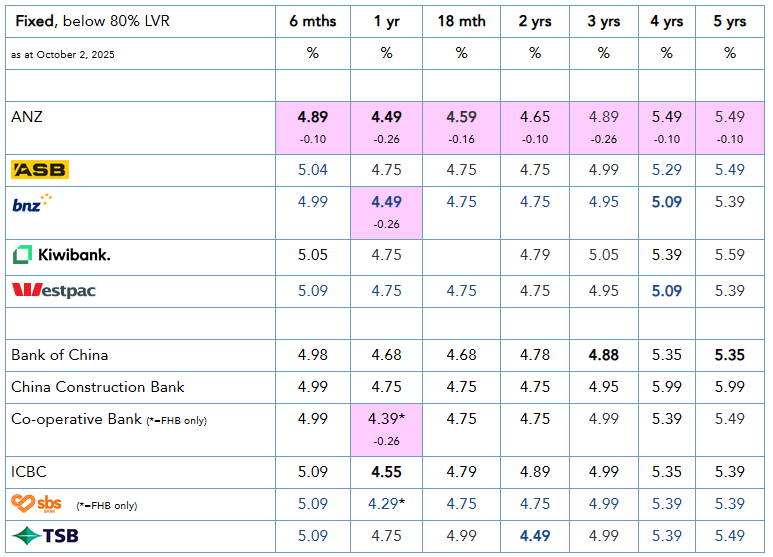
Task: Click SBS 6 month rate 5.09
Action: point(313,504)
